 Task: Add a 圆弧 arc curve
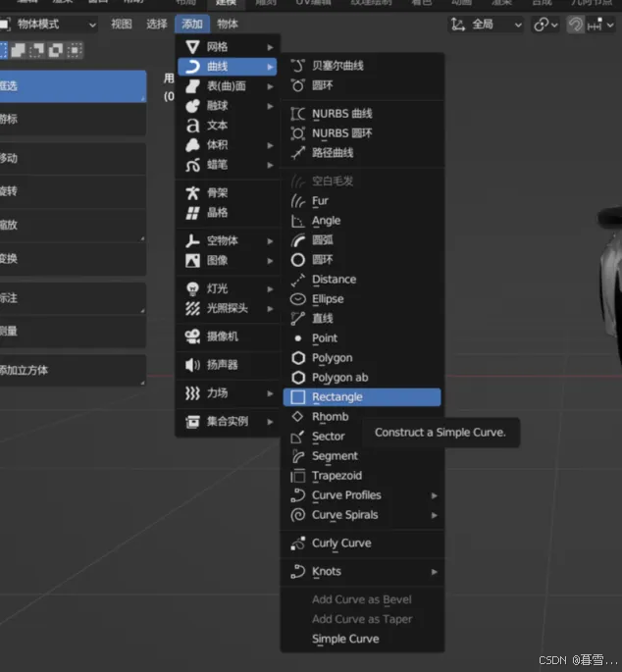click(362, 240)
